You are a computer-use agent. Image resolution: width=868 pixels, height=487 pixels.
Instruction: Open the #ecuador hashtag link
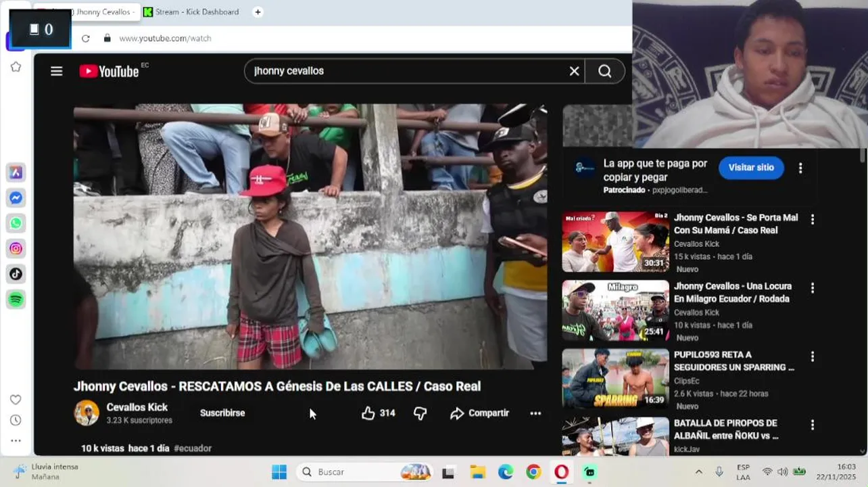(x=193, y=448)
